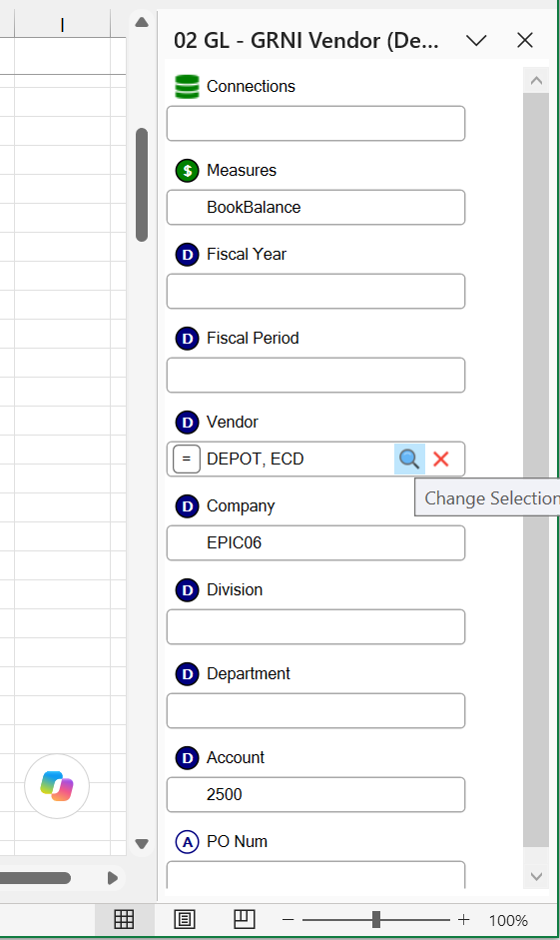
Task: Click the Vendor dimension icon
Action: tap(187, 422)
